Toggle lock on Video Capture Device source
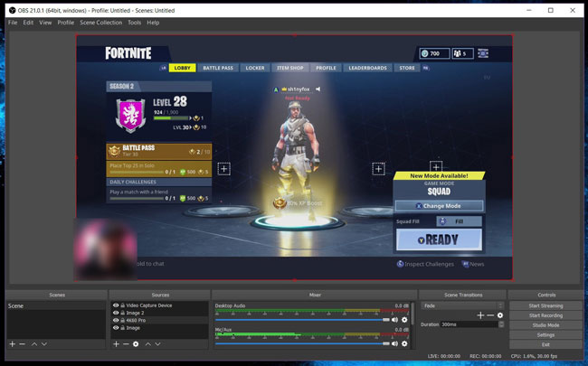Image resolution: width=588 pixels, height=366 pixels. tap(123, 305)
